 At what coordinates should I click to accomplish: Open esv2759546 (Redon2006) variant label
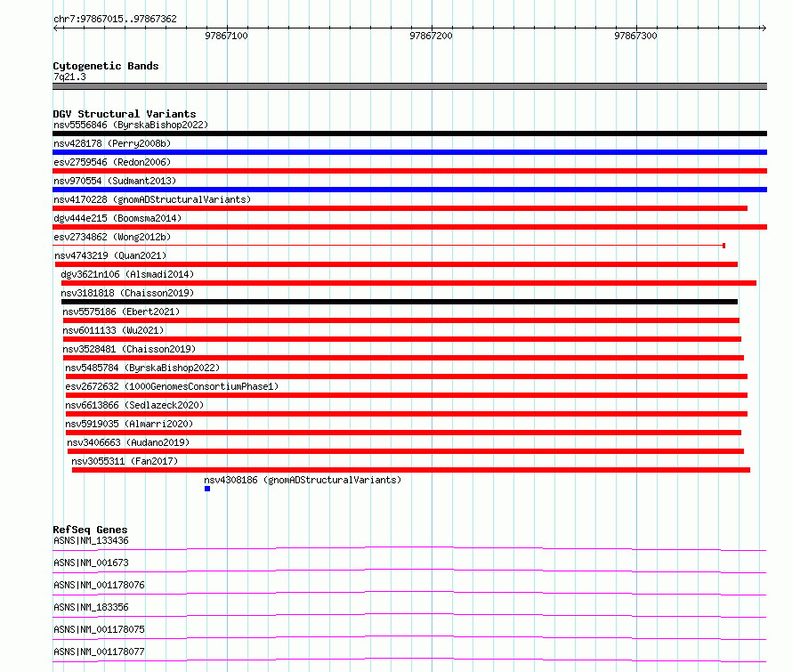tap(112, 162)
